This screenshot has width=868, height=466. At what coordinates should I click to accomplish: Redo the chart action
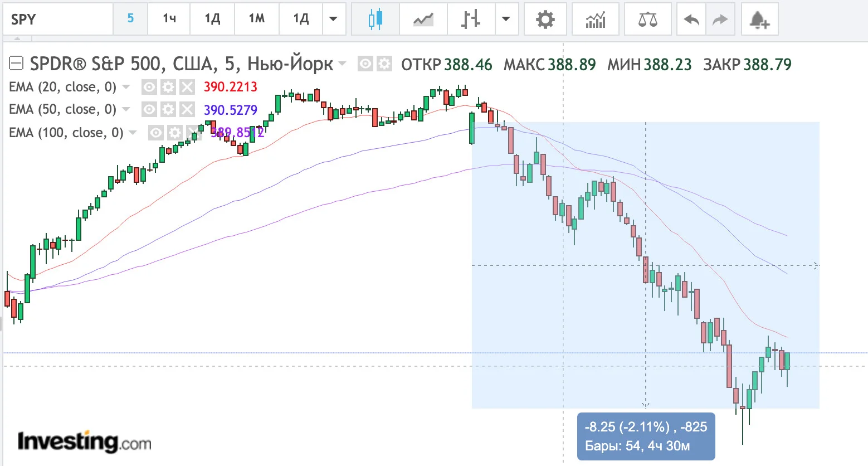click(720, 20)
